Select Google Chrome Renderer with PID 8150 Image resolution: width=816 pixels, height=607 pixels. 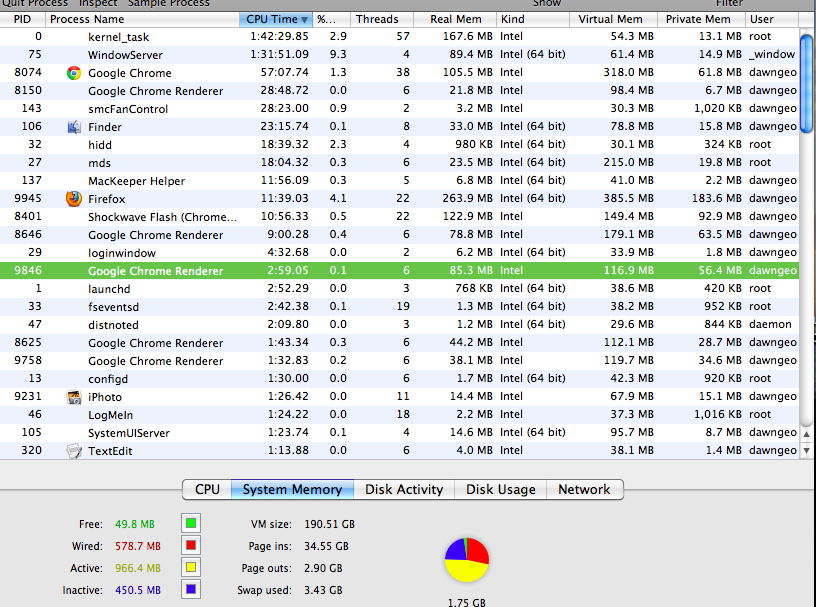[399, 91]
